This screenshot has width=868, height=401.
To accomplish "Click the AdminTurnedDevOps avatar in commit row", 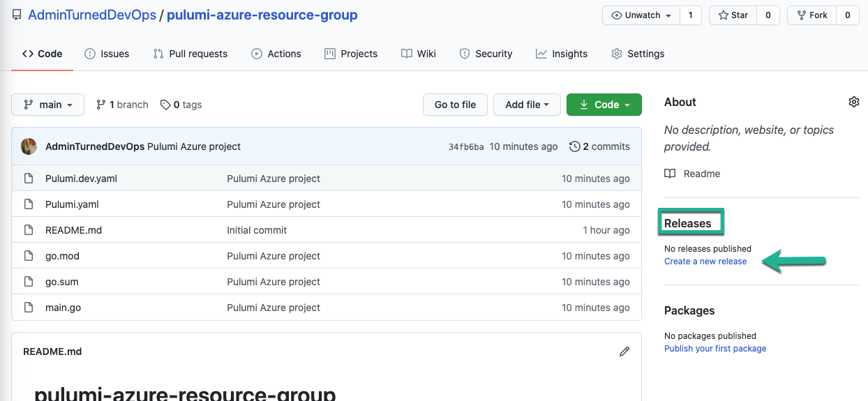I will coord(29,146).
